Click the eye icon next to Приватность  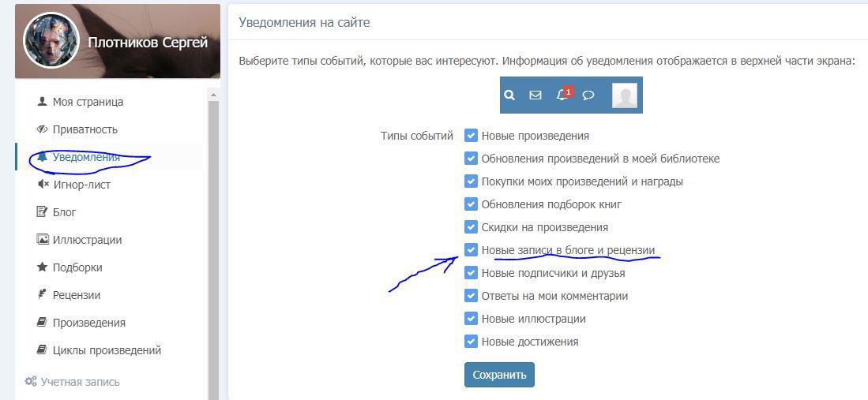[x=43, y=129]
